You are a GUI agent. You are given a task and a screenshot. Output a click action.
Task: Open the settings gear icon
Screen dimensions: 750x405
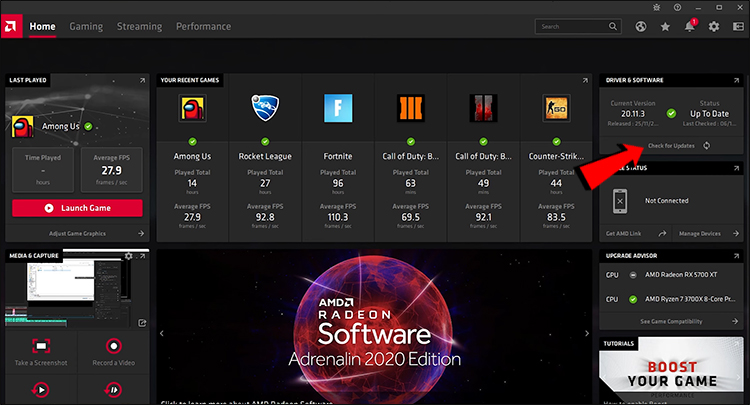(714, 26)
